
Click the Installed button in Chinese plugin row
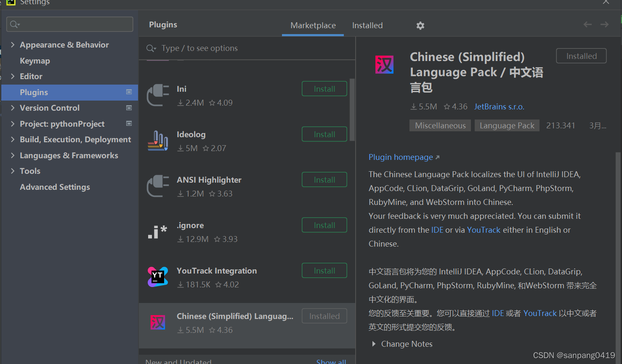tap(324, 316)
